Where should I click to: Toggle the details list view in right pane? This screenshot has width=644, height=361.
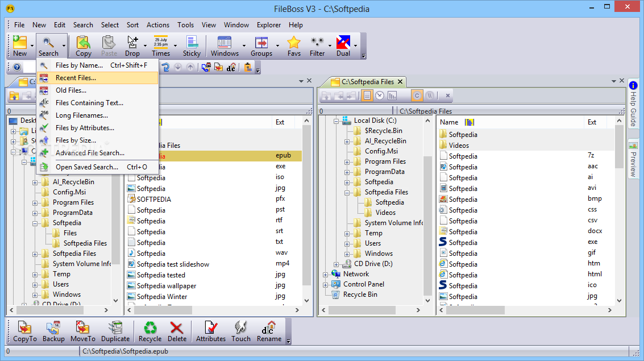point(367,96)
